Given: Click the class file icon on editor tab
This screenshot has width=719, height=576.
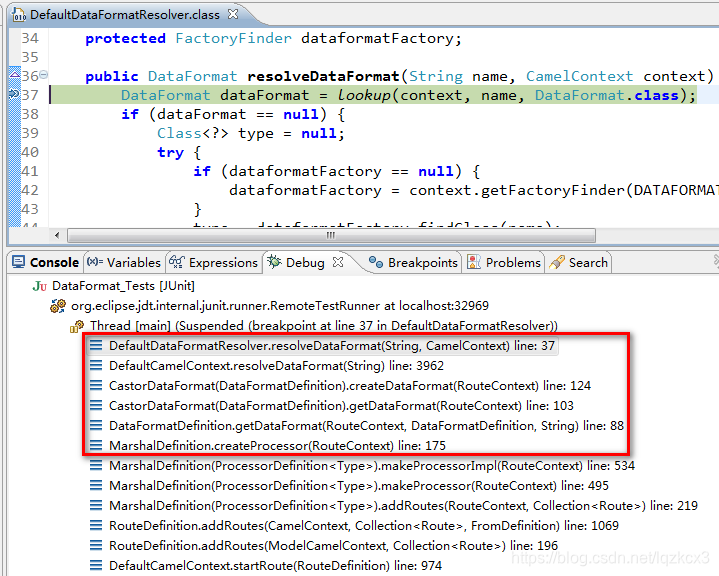Looking at the screenshot, I should click(x=19, y=15).
